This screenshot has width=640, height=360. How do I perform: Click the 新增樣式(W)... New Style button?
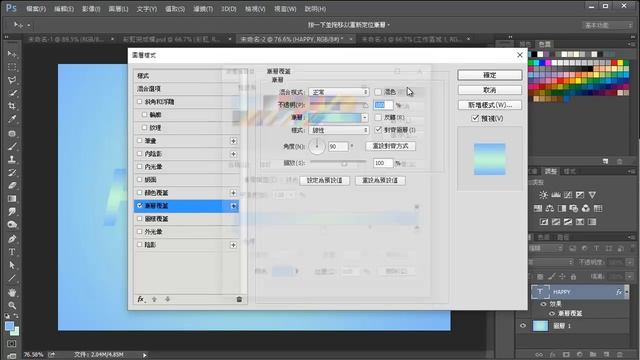490,105
